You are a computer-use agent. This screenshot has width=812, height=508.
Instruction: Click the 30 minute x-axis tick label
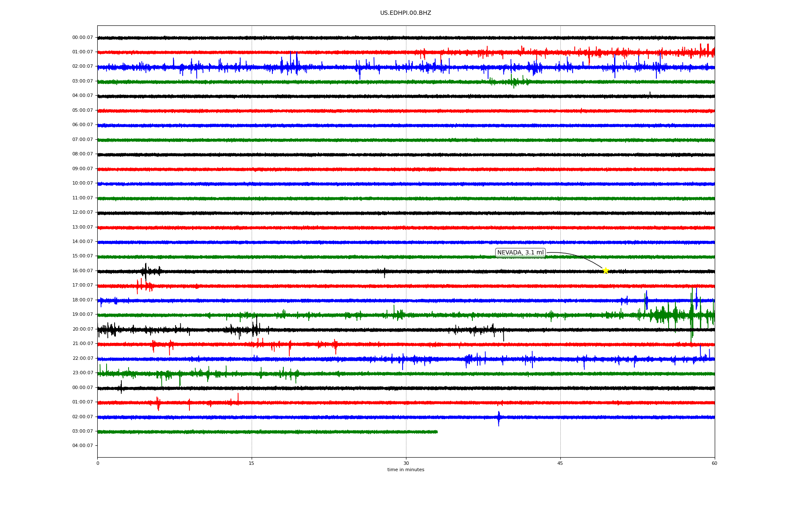click(406, 463)
